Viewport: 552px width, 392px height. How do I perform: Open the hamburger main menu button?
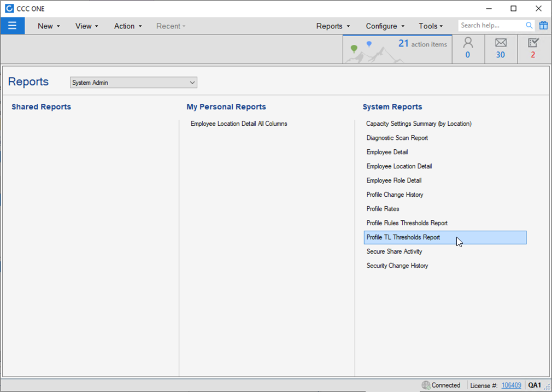(x=13, y=26)
